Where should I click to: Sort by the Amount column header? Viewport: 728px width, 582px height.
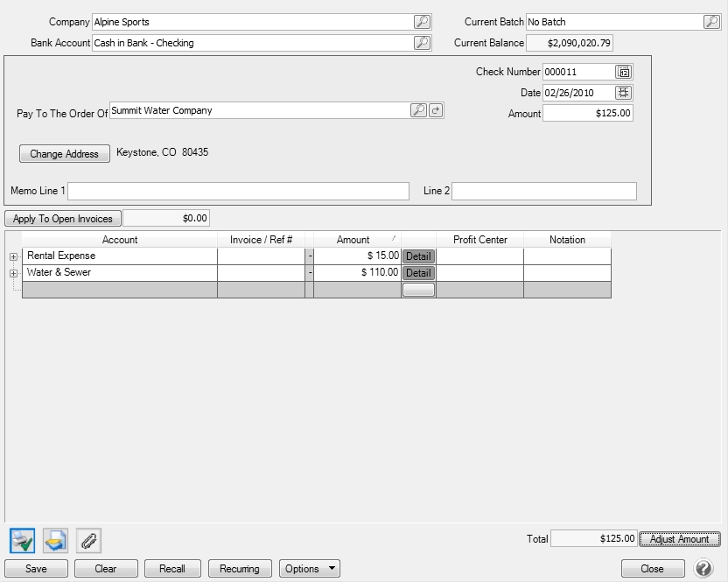point(353,240)
